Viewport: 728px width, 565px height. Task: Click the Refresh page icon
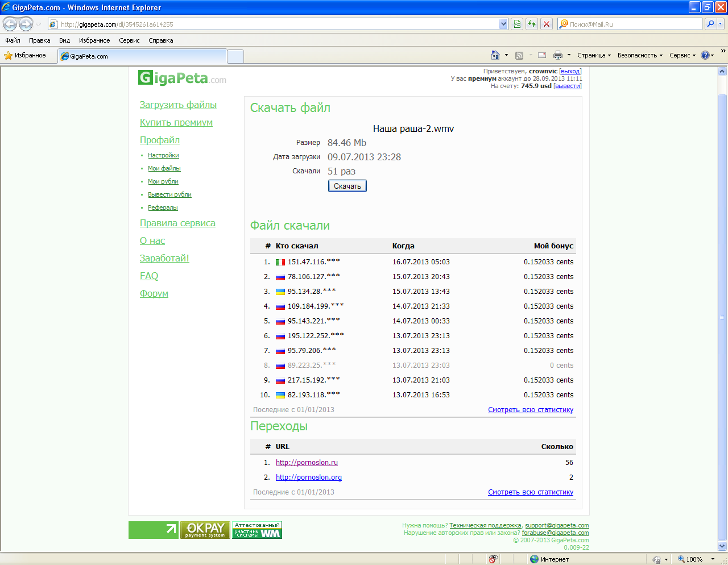coord(532,24)
